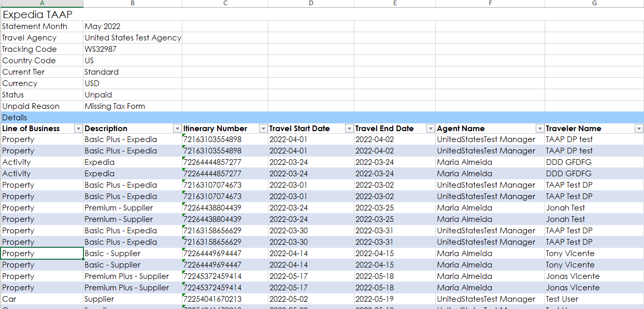This screenshot has height=309, width=644.
Task: Select column G header
Action: click(x=594, y=3)
